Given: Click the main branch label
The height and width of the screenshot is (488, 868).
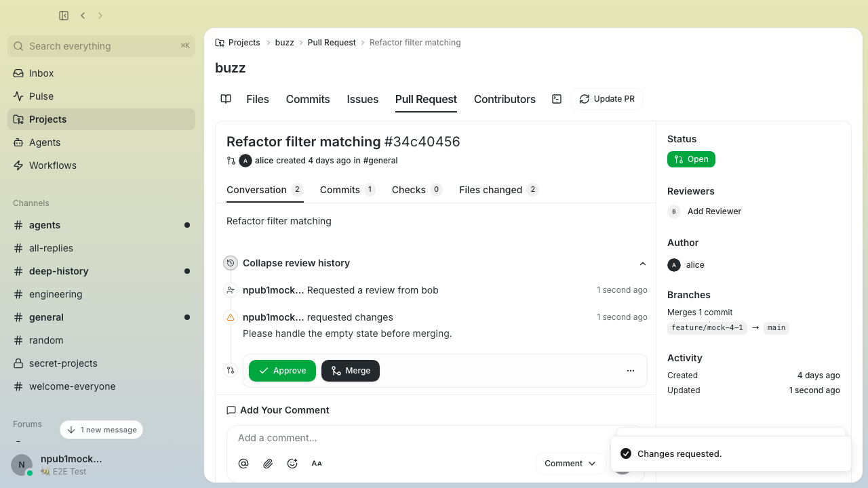Looking at the screenshot, I should (776, 328).
